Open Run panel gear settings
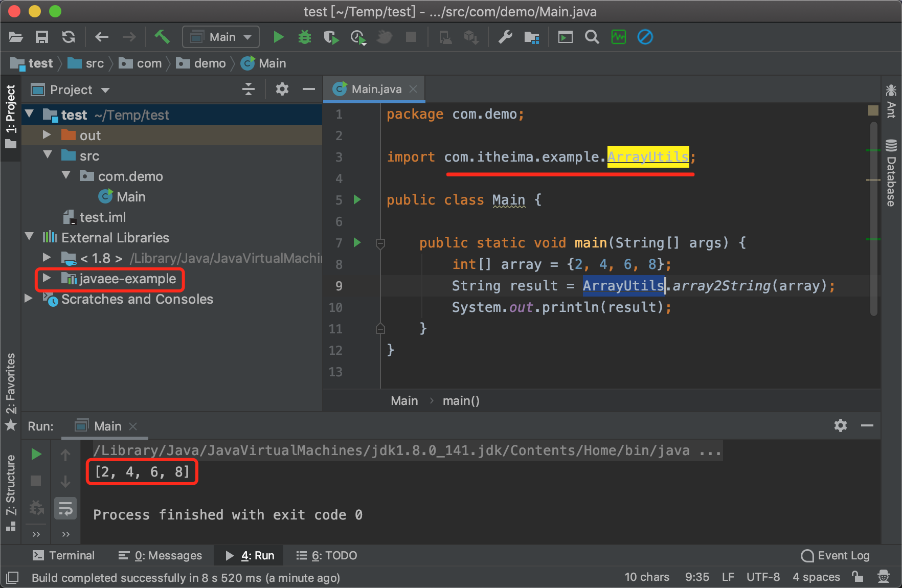902x588 pixels. pyautogui.click(x=841, y=425)
